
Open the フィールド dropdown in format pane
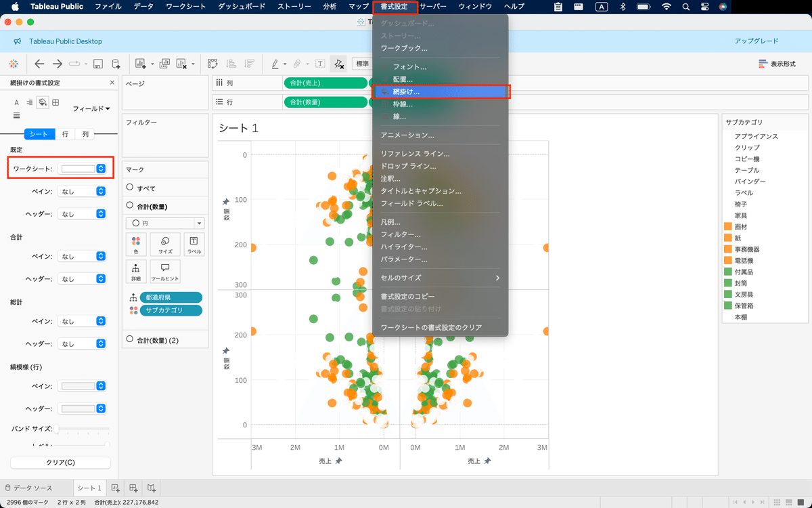[91, 108]
